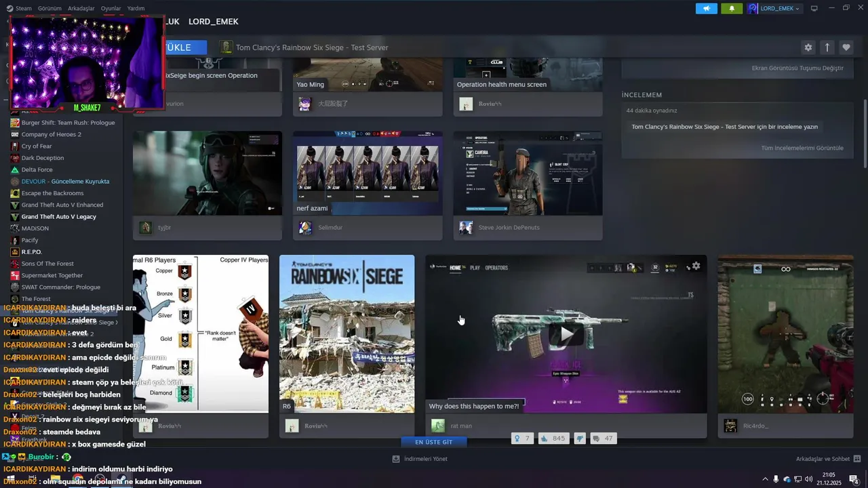Enter Big Picture mode via monitor icon
The image size is (868, 488).
[814, 8]
